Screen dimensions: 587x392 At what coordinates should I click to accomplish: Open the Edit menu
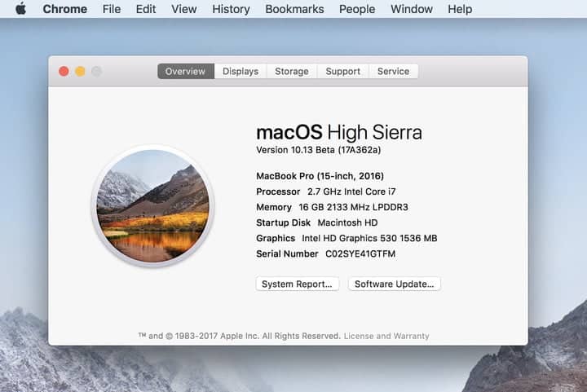[146, 9]
